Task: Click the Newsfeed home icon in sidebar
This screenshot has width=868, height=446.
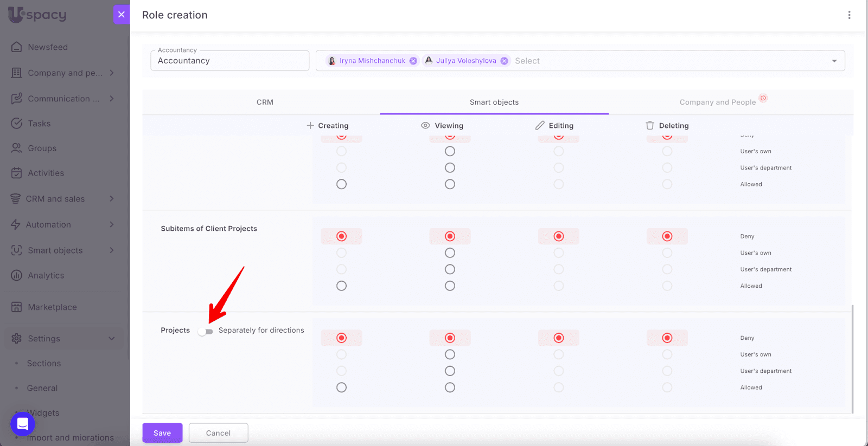Action: point(17,47)
